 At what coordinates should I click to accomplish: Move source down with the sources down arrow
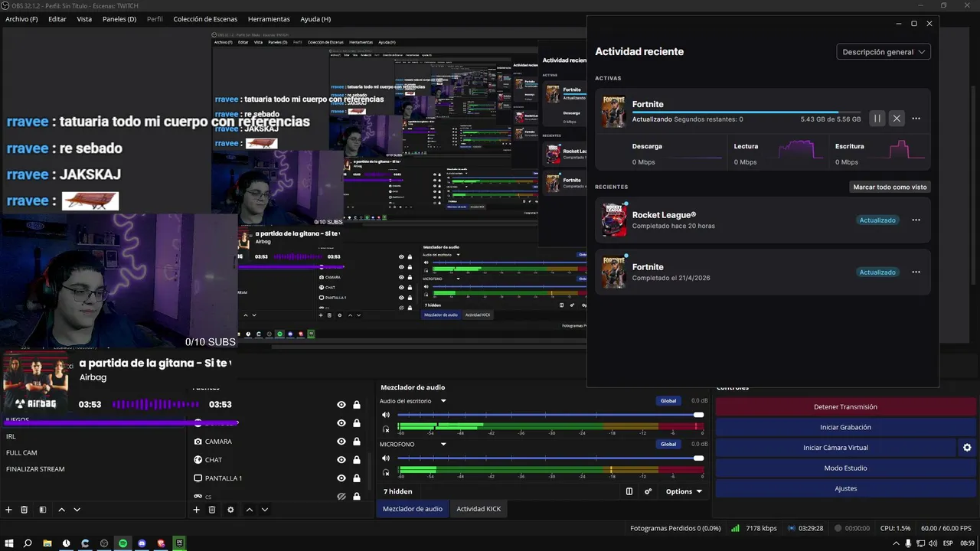pyautogui.click(x=265, y=510)
